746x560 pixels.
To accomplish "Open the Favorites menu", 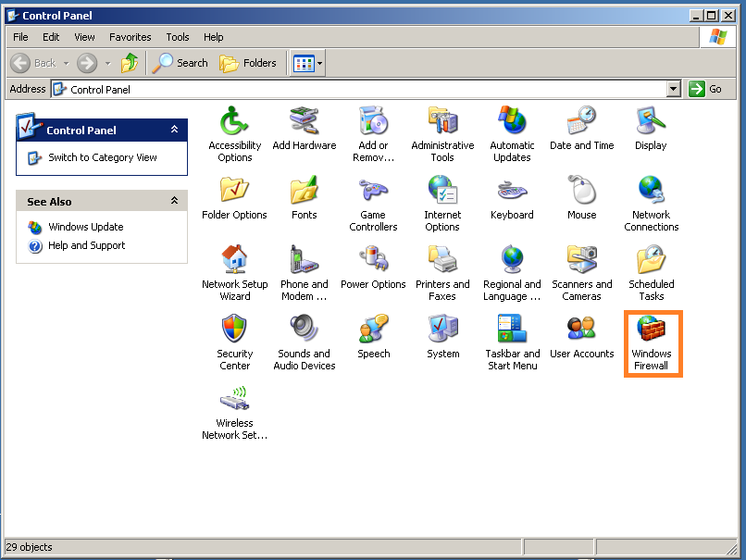I will click(131, 37).
